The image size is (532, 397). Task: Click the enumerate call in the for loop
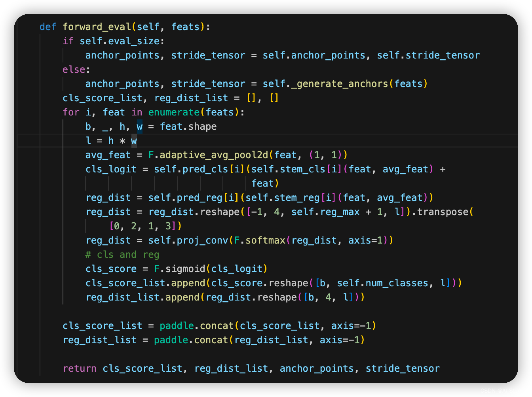[x=174, y=112]
